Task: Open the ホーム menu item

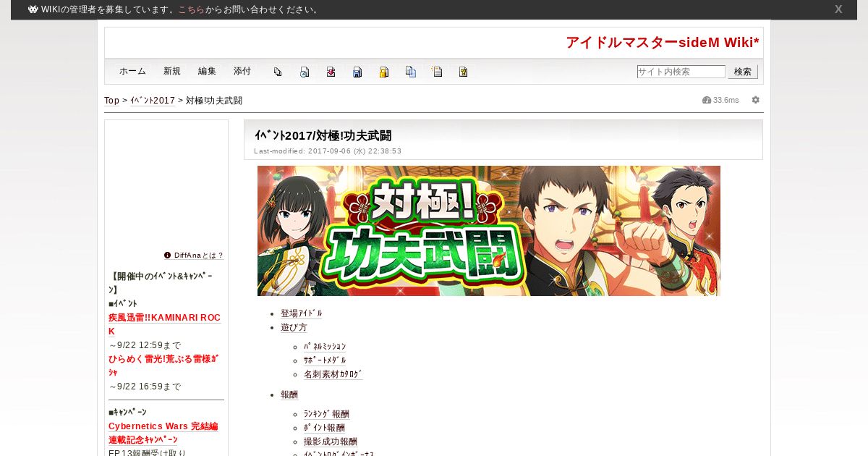Action: click(132, 71)
